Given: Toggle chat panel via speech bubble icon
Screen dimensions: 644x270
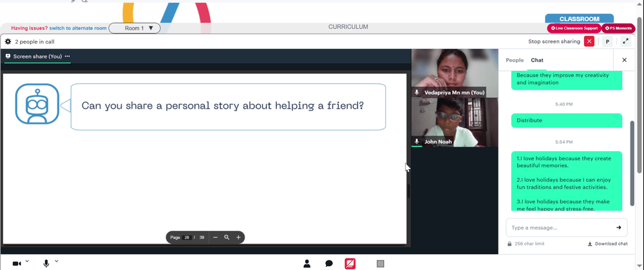Looking at the screenshot, I should pyautogui.click(x=329, y=264).
